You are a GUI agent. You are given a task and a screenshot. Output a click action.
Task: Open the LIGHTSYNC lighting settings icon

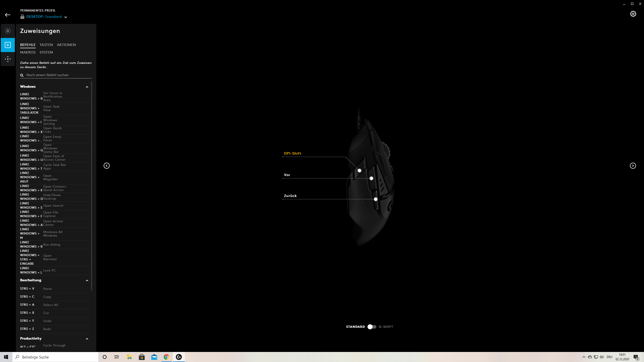tap(8, 31)
